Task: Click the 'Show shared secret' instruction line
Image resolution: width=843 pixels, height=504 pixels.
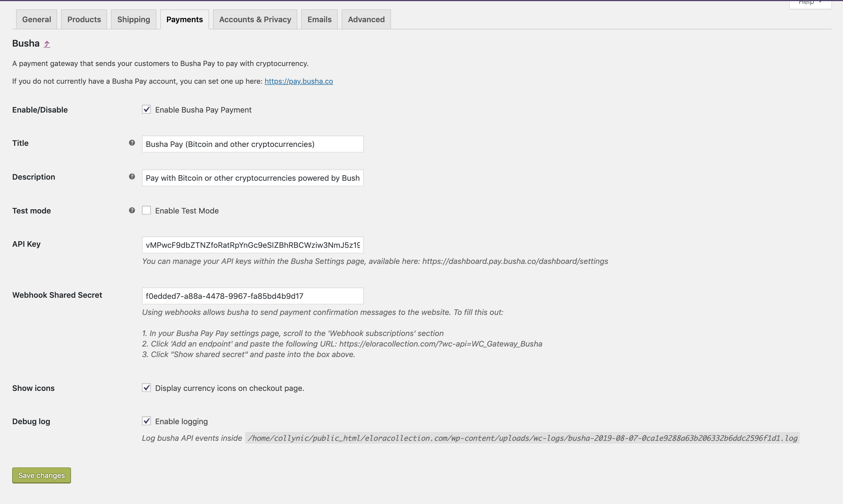Action: pos(248,354)
